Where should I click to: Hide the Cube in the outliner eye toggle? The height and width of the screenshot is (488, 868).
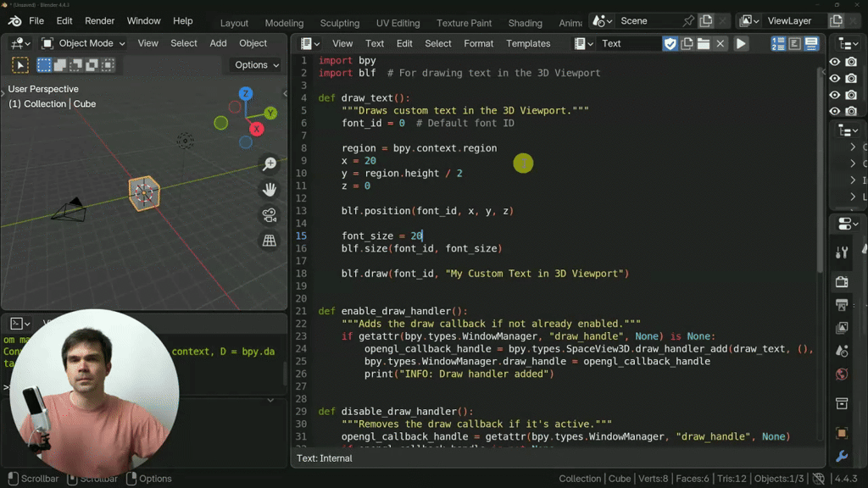835,95
